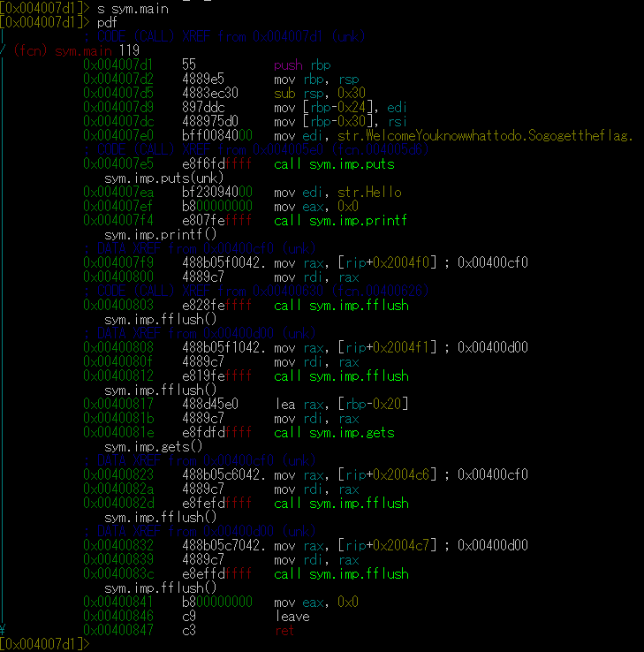Click the str.WelcomeYouknowwhattodo string reference
The image size is (644, 652).
[485, 135]
